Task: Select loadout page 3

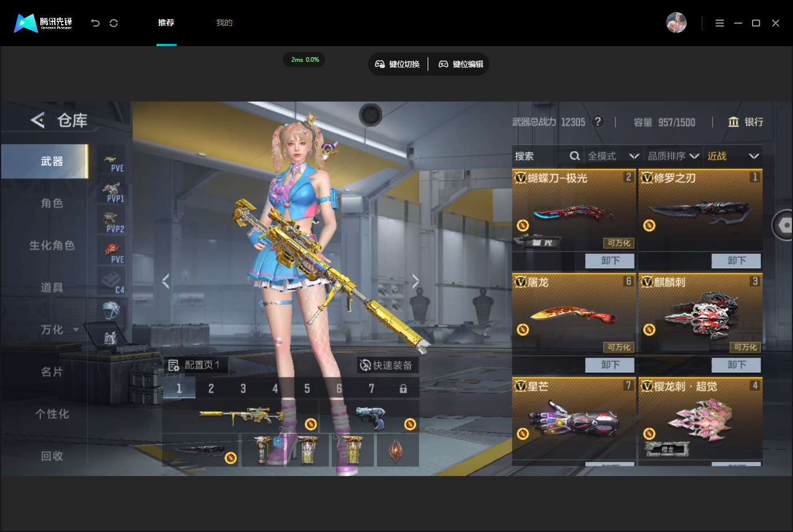Action: point(243,388)
